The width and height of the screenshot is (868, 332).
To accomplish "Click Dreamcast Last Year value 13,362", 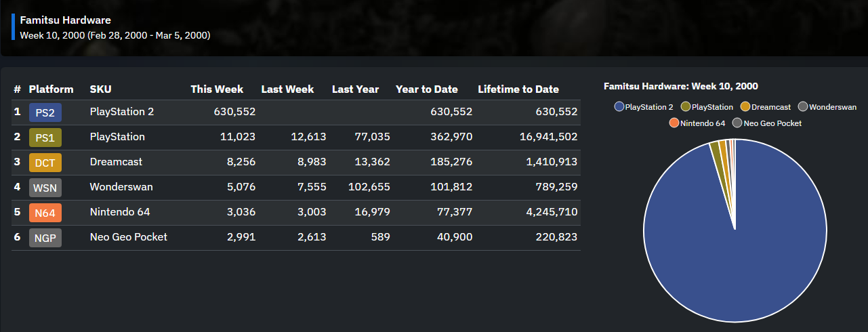I will (373, 162).
